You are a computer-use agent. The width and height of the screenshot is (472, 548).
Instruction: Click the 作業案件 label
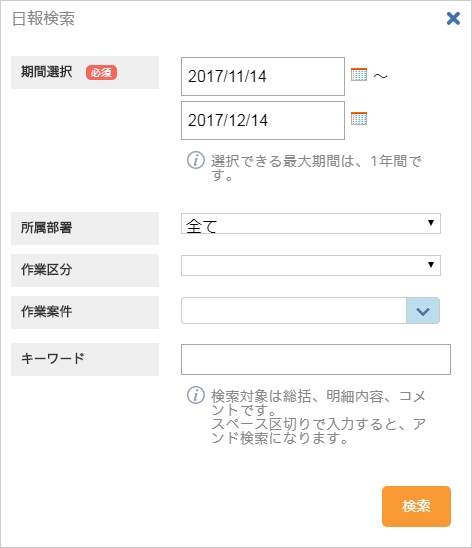(x=46, y=312)
